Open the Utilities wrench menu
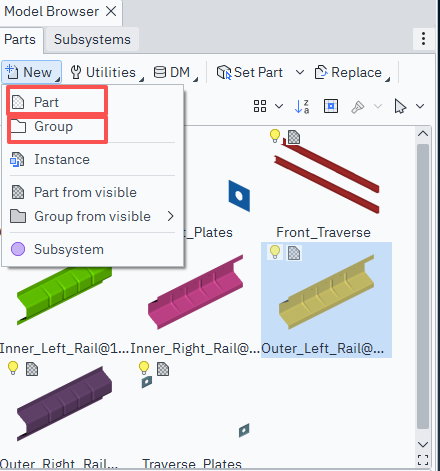 click(x=106, y=72)
